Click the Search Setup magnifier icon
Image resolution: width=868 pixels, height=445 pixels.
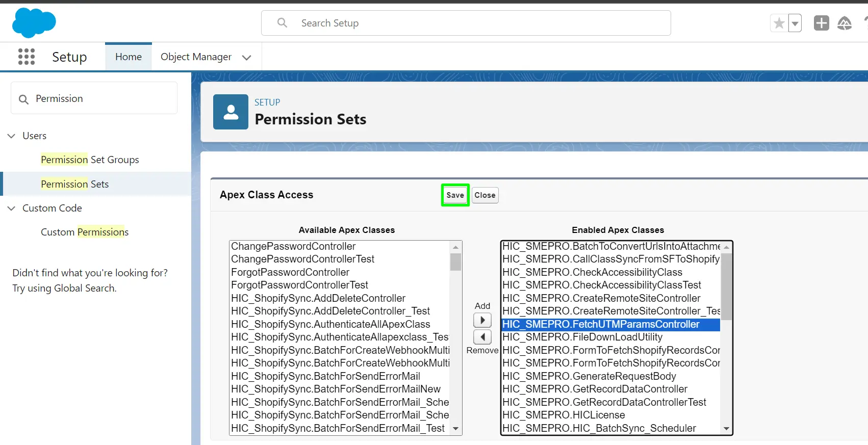click(282, 23)
